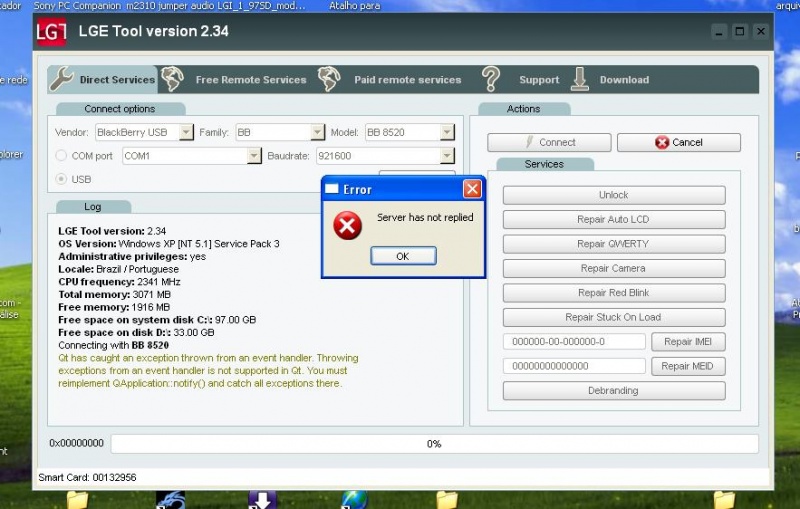Expand the Family dropdown
This screenshot has height=509, width=800.
tap(317, 132)
